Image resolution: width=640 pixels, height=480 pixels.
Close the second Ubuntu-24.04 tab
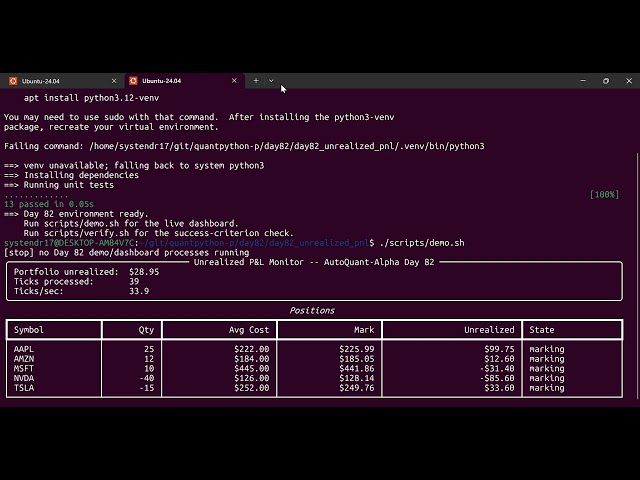click(x=234, y=81)
